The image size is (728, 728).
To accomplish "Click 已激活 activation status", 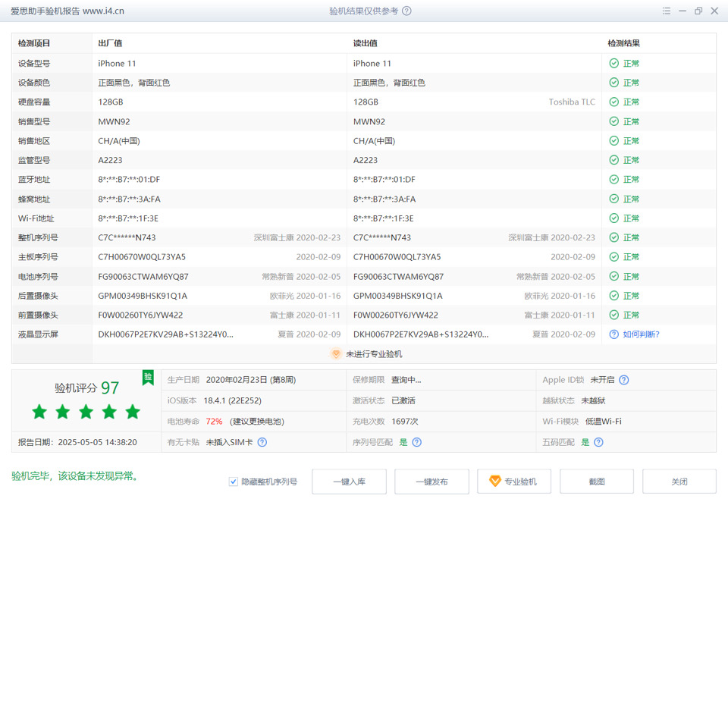I will click(x=403, y=400).
